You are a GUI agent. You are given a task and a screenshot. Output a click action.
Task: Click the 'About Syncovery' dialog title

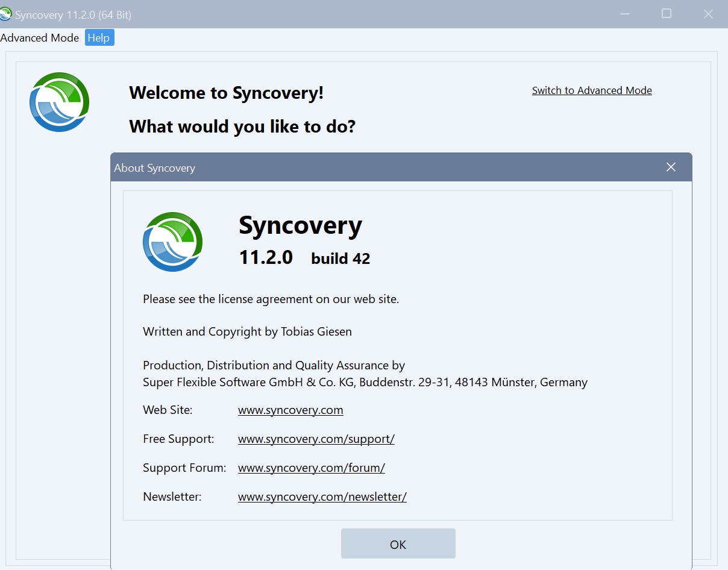coord(155,168)
